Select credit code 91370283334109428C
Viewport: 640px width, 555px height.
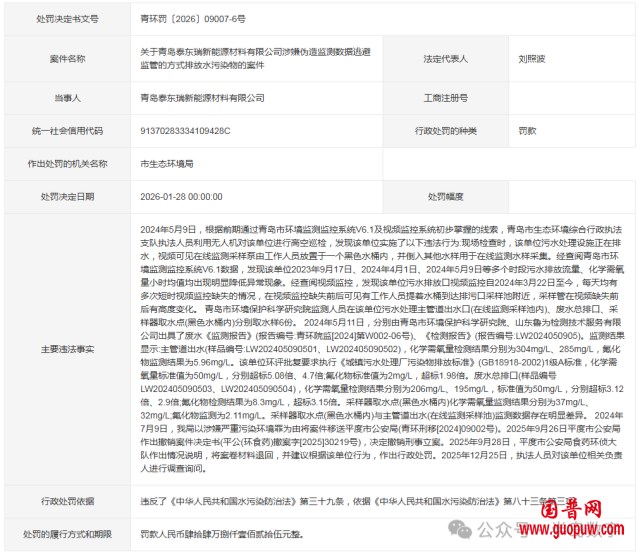pyautogui.click(x=185, y=131)
